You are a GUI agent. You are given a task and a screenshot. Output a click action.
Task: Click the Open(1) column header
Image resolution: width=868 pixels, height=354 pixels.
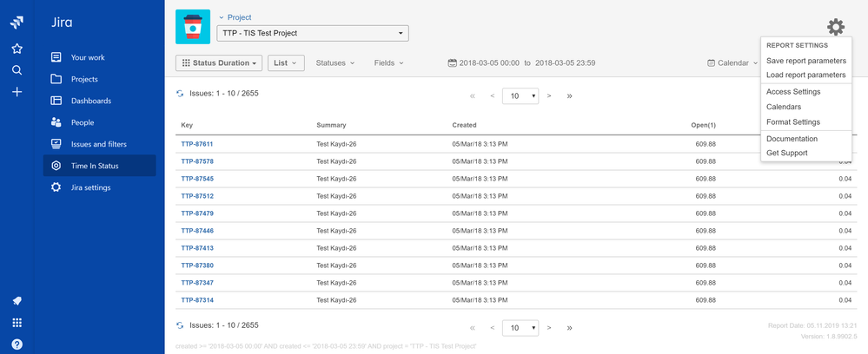703,126
